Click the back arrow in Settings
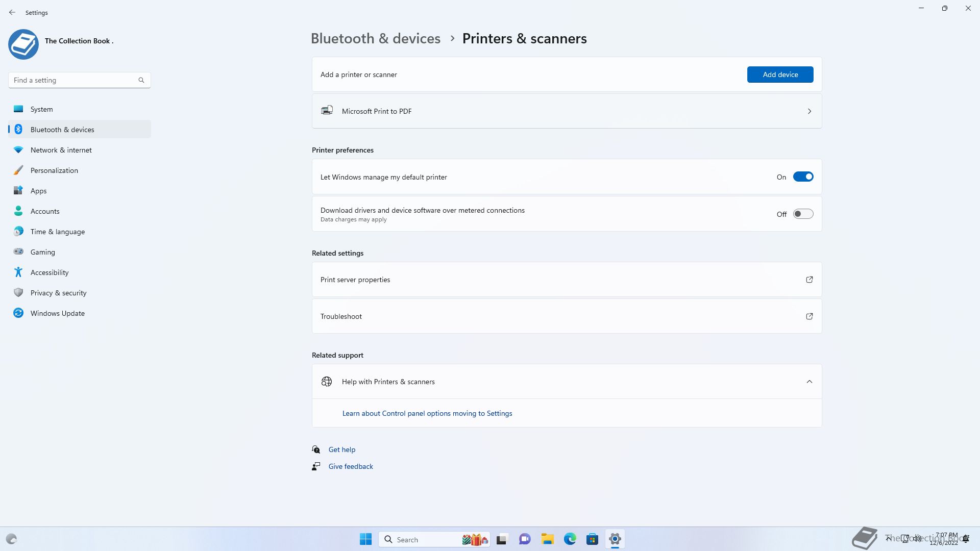Screen dimensions: 980x551 pos(12,12)
